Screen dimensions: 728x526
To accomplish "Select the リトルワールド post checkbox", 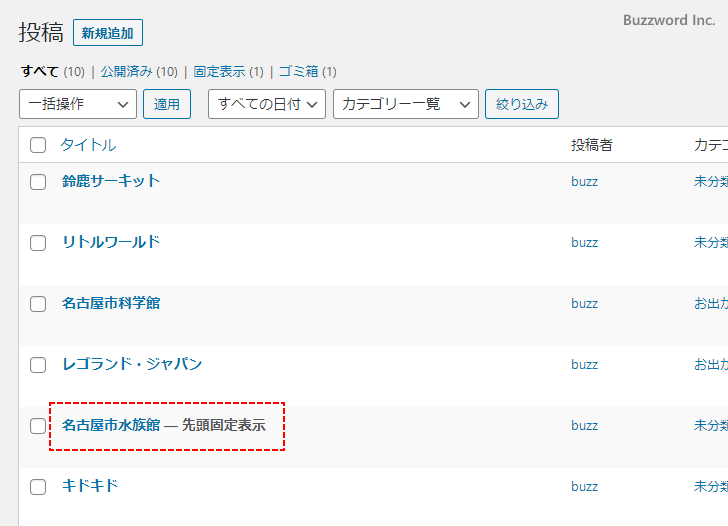I will click(38, 243).
